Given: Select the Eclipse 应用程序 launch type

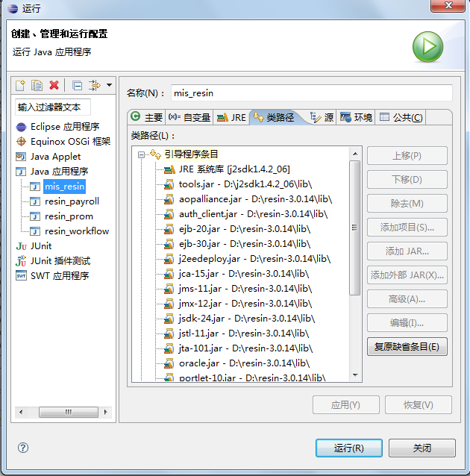Looking at the screenshot, I should click(64, 127).
